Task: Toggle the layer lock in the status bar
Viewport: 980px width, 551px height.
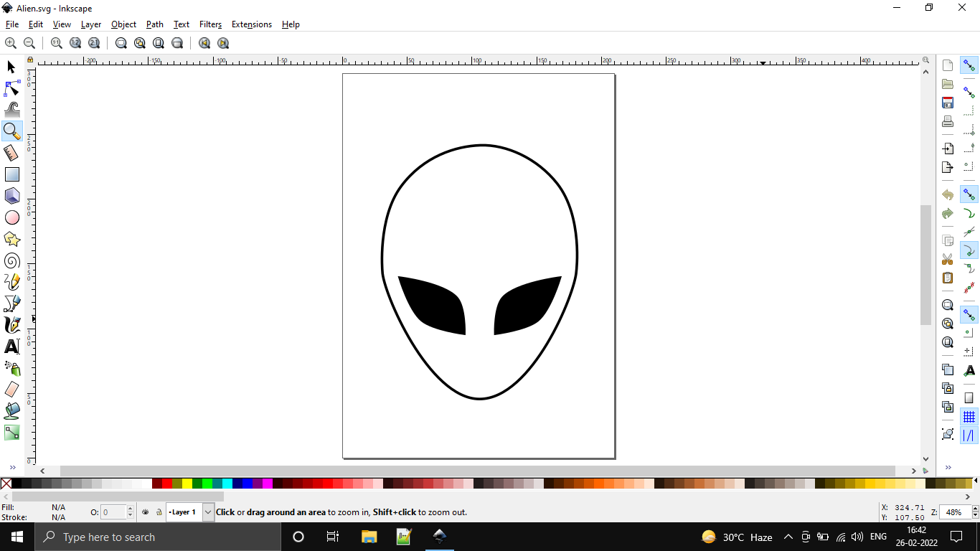Action: pyautogui.click(x=159, y=512)
